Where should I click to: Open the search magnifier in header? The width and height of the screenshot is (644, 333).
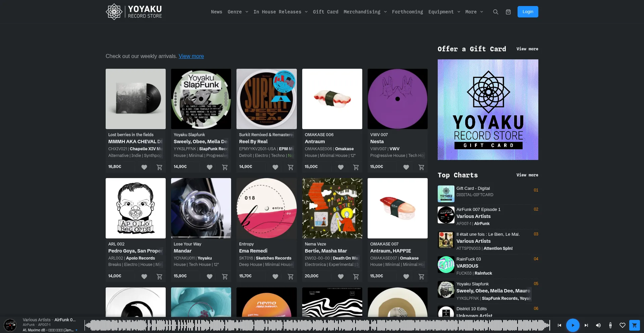pyautogui.click(x=495, y=12)
